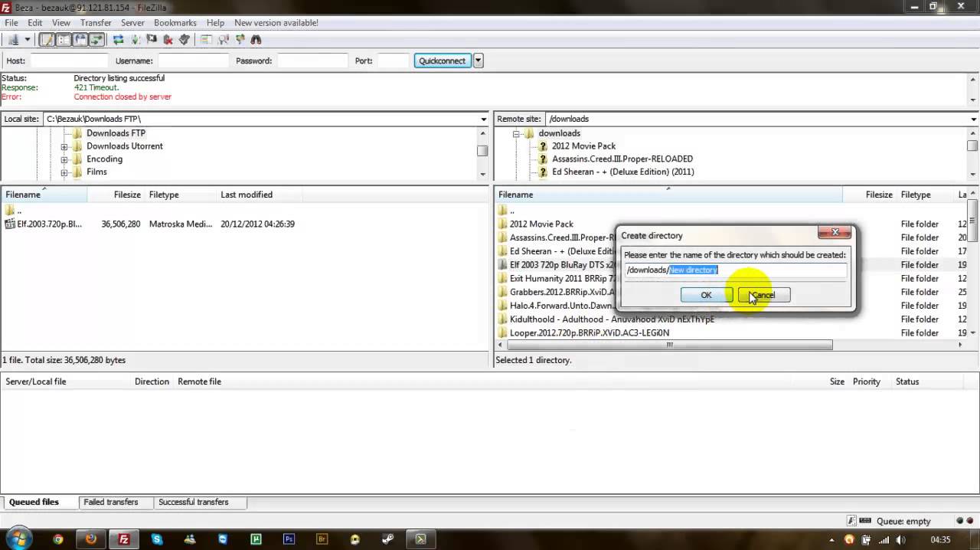Open Photoshop from the taskbar
This screenshot has width=980, height=550.
click(x=289, y=539)
